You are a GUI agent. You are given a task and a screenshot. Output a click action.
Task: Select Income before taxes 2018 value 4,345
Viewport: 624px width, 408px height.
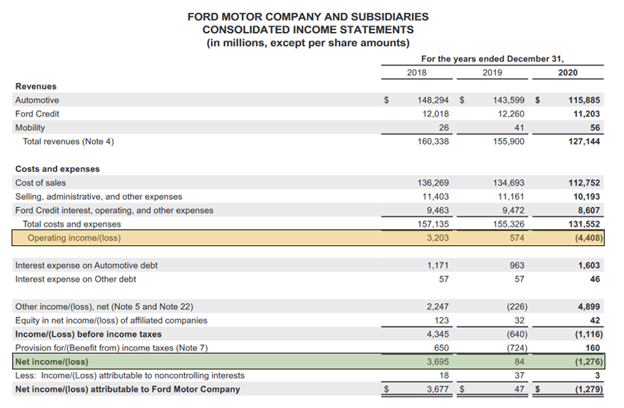click(x=438, y=334)
